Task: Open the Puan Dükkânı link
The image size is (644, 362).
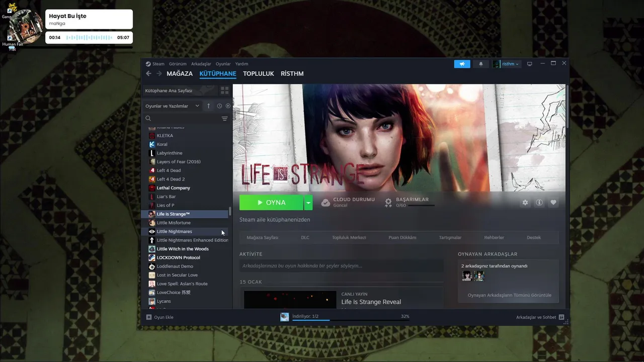Action: pyautogui.click(x=403, y=237)
